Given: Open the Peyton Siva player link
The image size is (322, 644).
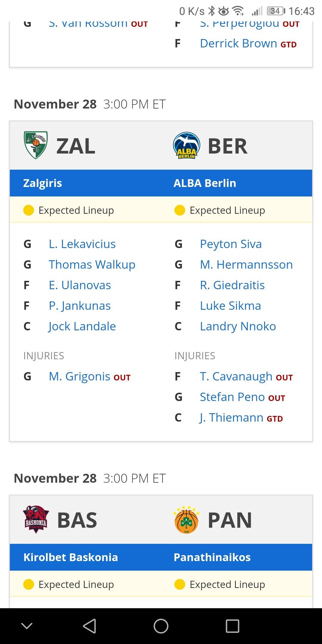Looking at the screenshot, I should 231,244.
